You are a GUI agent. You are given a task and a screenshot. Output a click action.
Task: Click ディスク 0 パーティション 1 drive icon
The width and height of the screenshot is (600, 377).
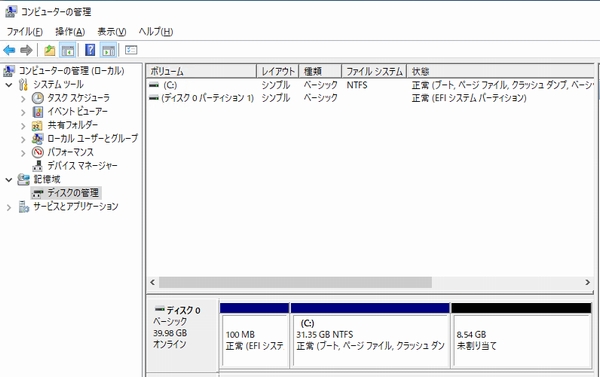154,98
